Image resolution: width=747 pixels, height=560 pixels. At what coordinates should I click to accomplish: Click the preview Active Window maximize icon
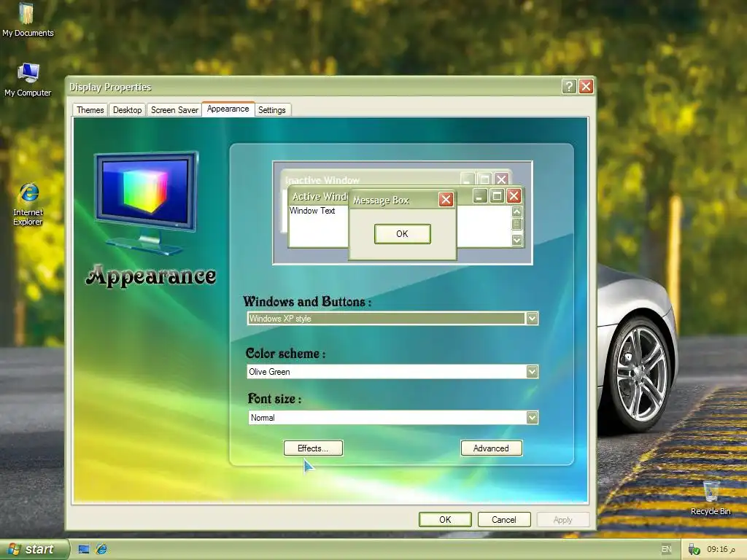coord(497,195)
